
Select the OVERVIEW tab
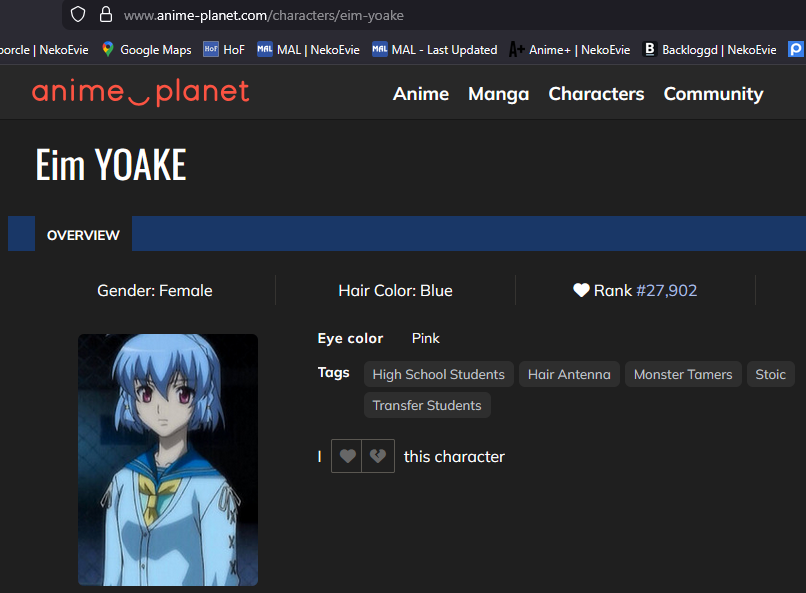pos(83,235)
